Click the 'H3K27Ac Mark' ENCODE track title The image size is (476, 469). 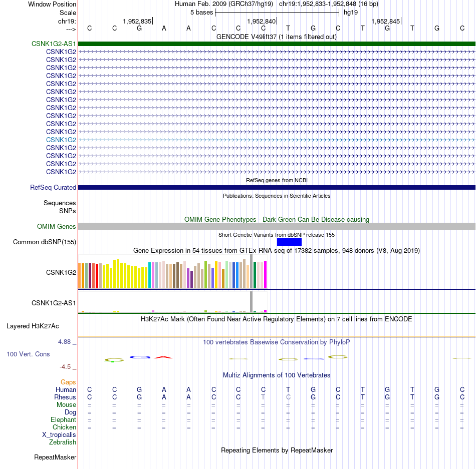point(277,319)
